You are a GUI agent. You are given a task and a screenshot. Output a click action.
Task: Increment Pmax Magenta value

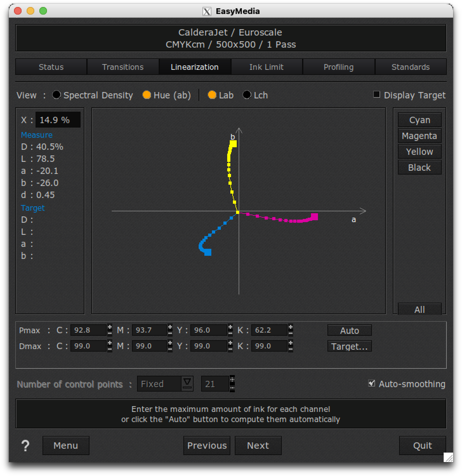click(170, 327)
